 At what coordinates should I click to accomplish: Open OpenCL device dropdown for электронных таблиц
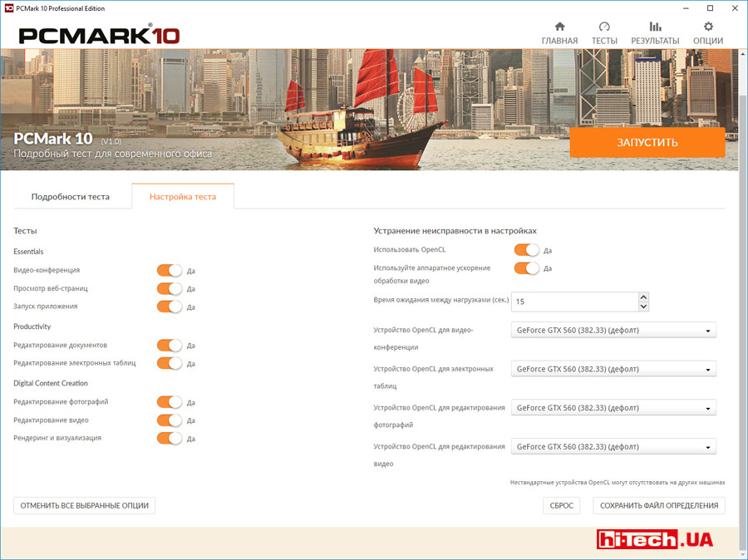click(613, 369)
